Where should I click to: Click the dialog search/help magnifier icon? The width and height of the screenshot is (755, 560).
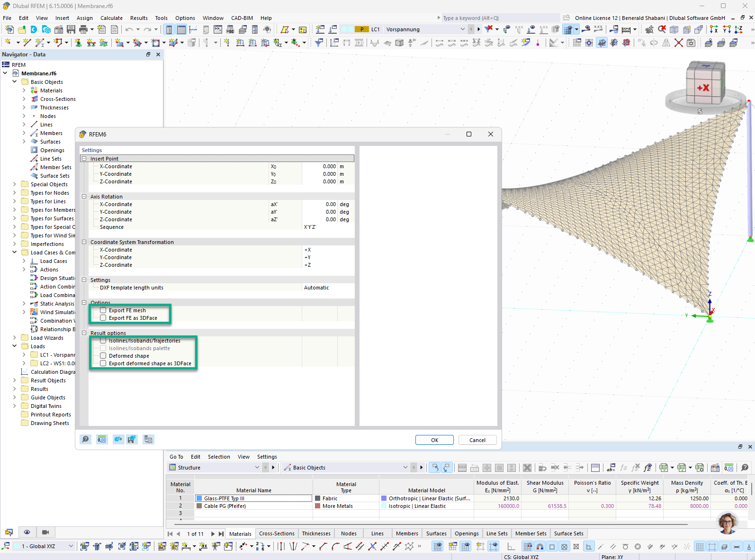85,439
